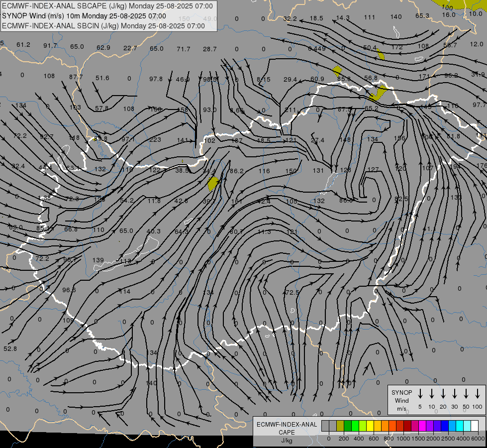487x448 pixels.
Task: Click the grid value 54.2 on the map
Action: (127, 201)
